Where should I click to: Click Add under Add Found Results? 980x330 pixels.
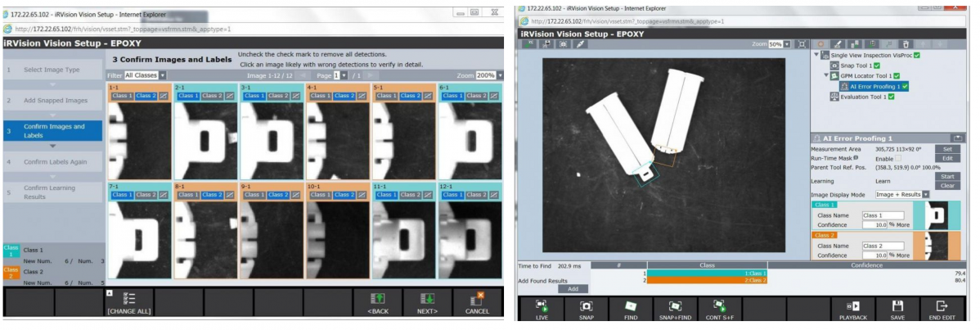click(x=573, y=289)
